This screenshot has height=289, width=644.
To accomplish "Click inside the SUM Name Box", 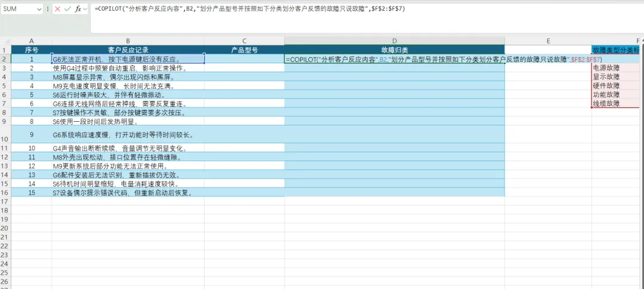I will click(x=18, y=9).
